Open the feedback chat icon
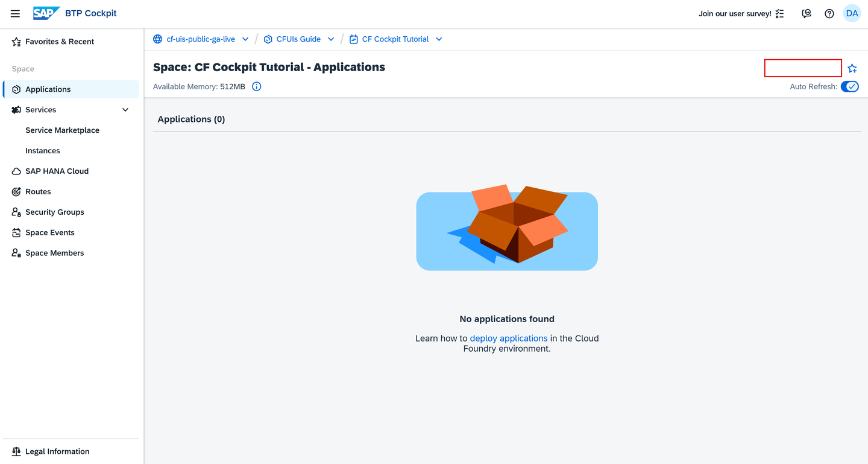 click(x=807, y=13)
